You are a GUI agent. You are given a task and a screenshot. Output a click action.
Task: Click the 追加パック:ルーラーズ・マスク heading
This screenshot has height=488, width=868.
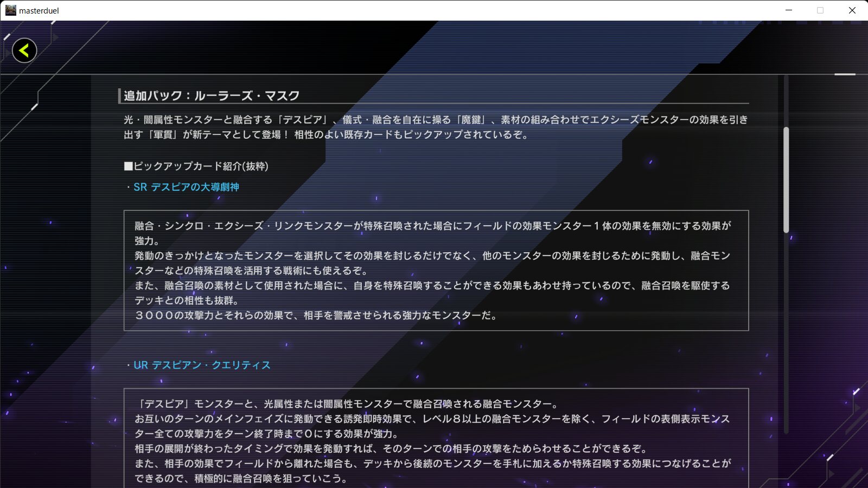(212, 96)
